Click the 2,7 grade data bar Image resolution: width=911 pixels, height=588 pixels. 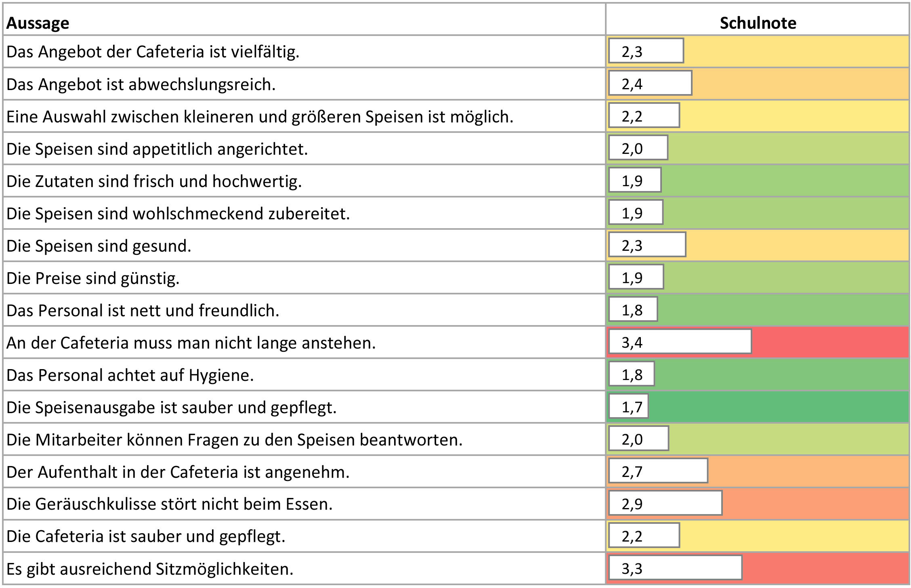pyautogui.click(x=658, y=471)
